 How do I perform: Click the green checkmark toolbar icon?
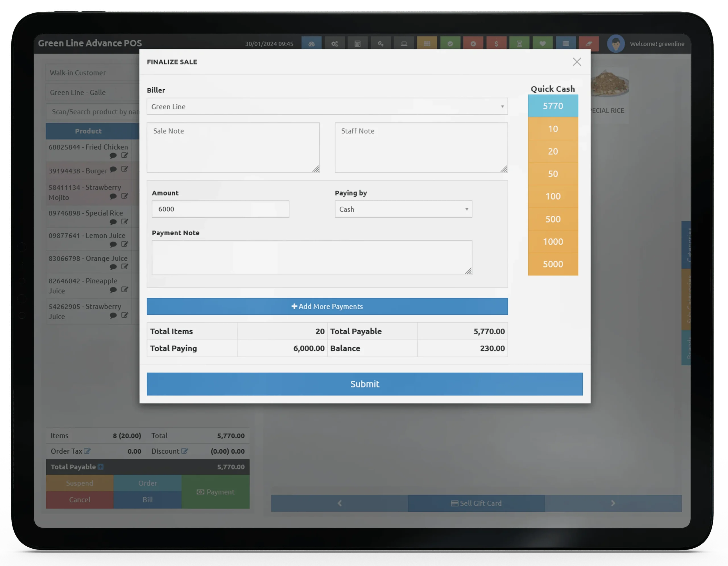(450, 43)
